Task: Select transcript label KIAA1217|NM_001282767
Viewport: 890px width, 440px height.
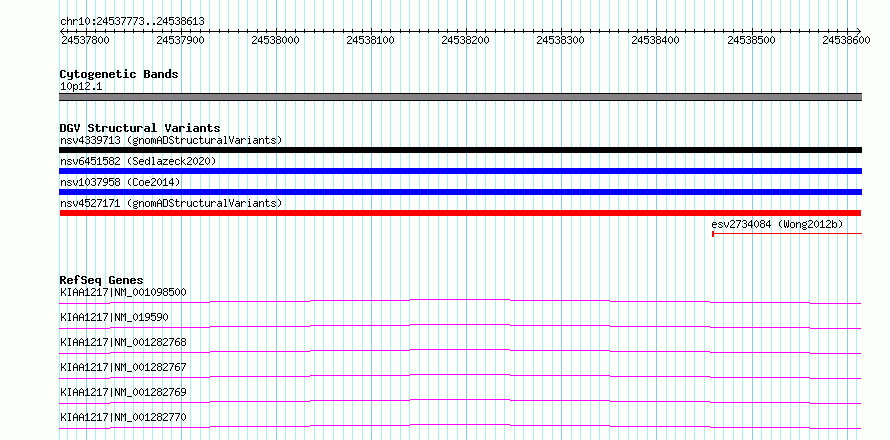Action: pos(123,367)
